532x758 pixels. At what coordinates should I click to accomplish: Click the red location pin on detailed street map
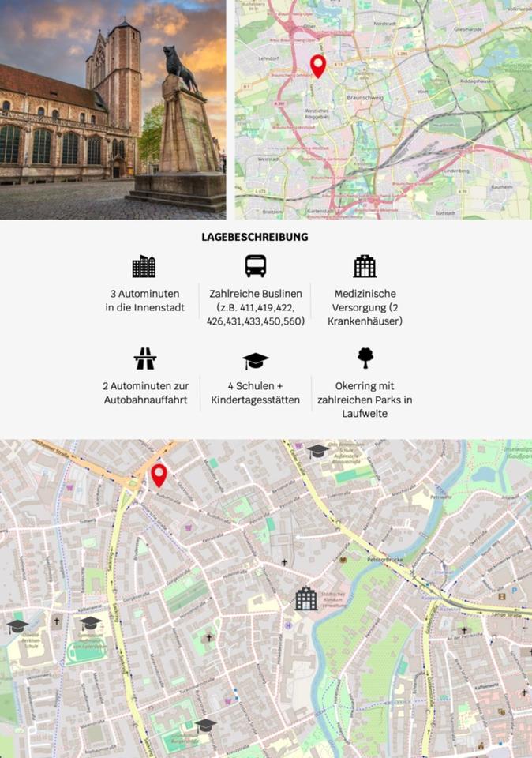[159, 475]
